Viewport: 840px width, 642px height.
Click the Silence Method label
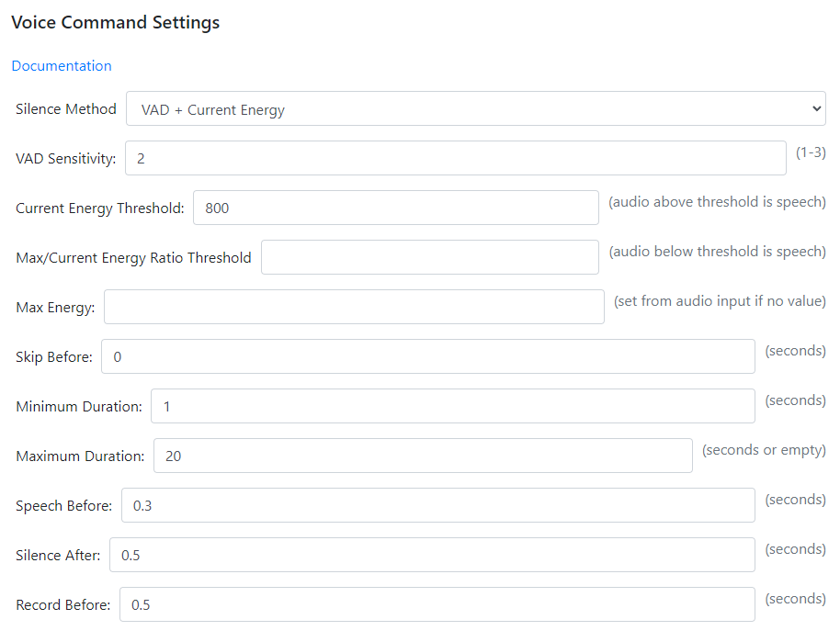click(x=66, y=109)
